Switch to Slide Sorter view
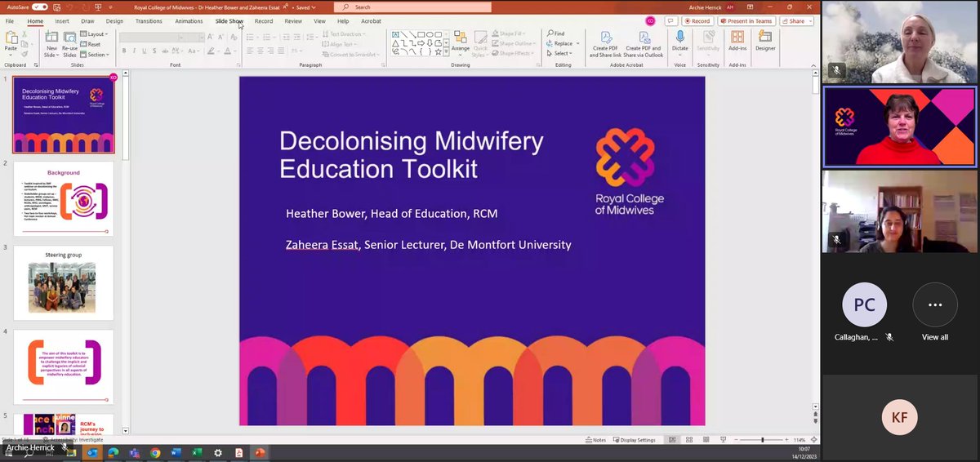The image size is (980, 462). (690, 440)
